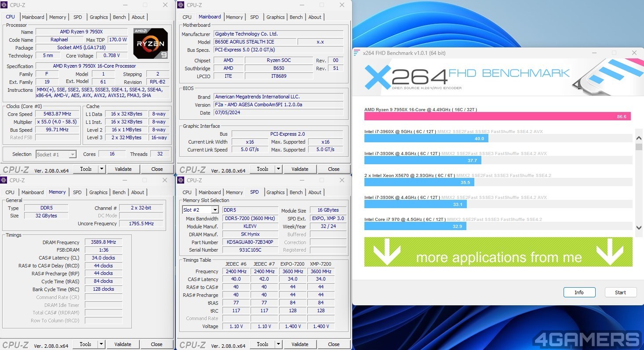Image resolution: width=644 pixels, height=350 pixels.
Task: Open the Tools dropdown arrow in the Mainboard window
Action: coord(278,169)
